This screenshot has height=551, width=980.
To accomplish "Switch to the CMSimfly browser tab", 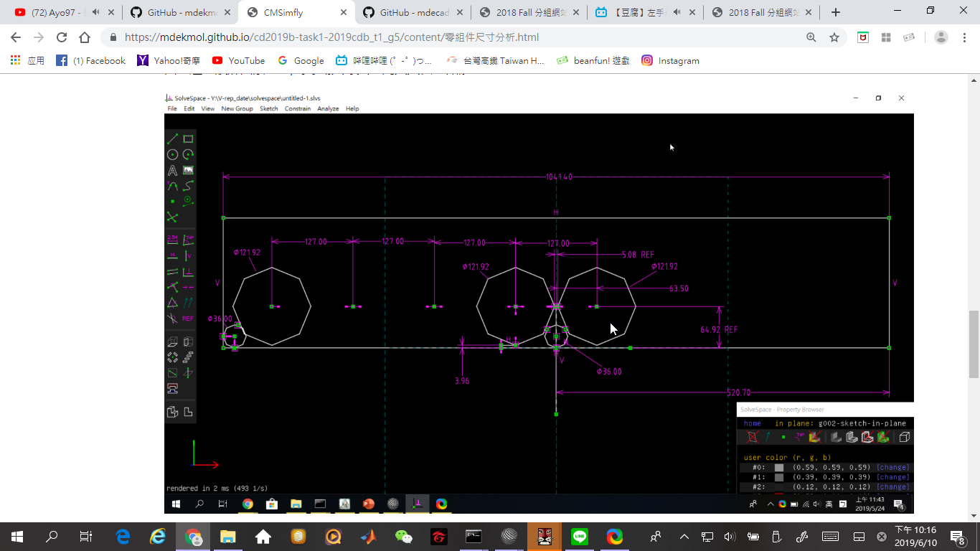I will click(x=296, y=12).
